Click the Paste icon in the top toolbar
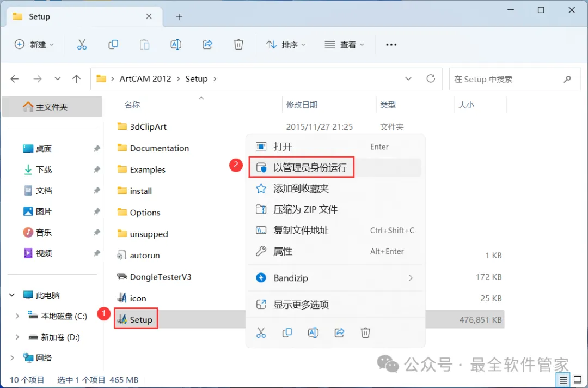 tap(144, 45)
